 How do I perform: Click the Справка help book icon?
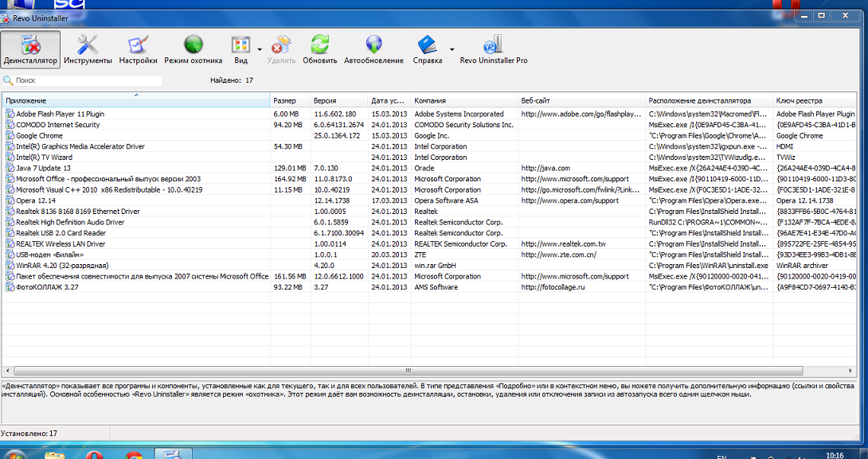[x=428, y=48]
